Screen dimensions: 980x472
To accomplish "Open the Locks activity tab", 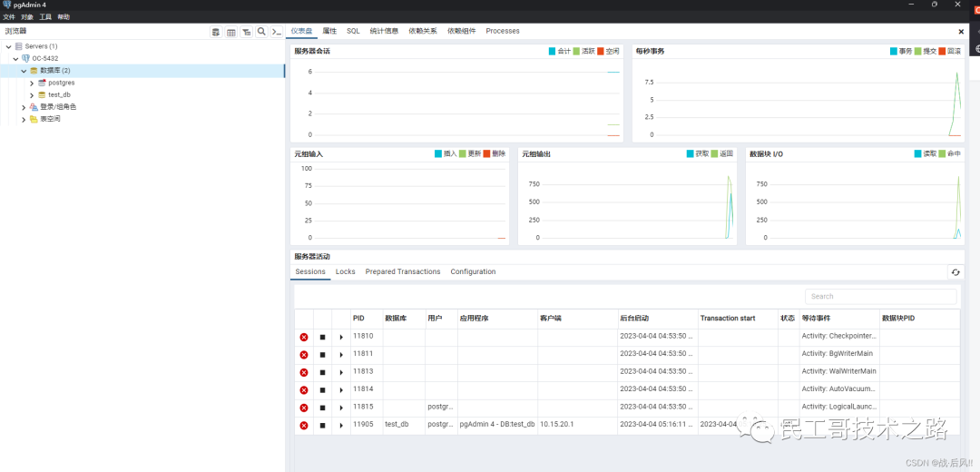I will tap(345, 272).
